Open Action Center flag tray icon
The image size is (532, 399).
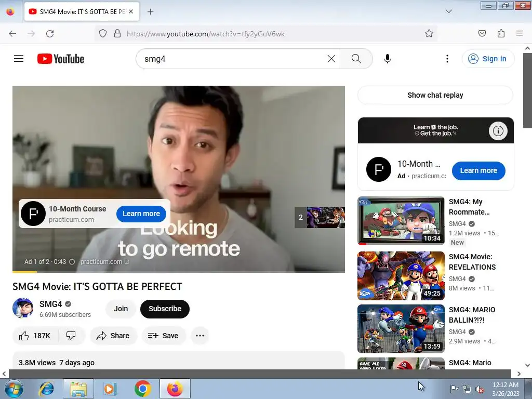point(454,389)
